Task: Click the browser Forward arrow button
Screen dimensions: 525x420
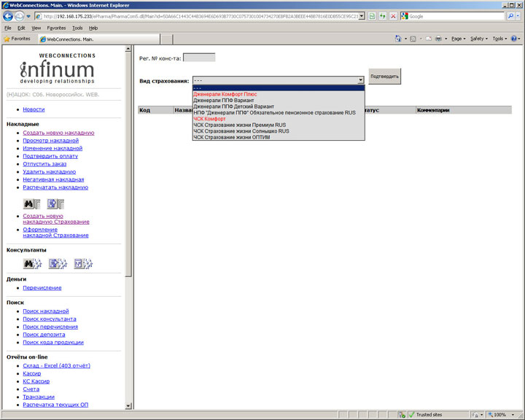Action: tap(20, 16)
